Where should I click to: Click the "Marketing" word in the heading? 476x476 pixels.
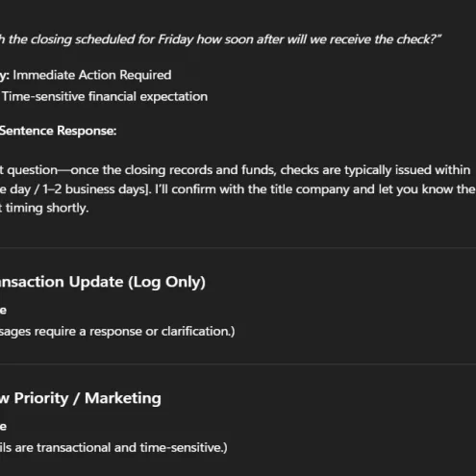coord(123,398)
